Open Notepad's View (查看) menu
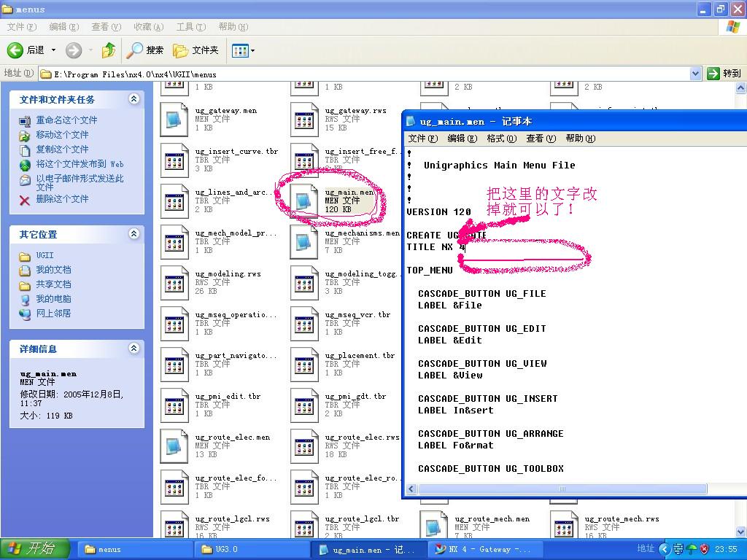747x560 pixels. click(541, 138)
